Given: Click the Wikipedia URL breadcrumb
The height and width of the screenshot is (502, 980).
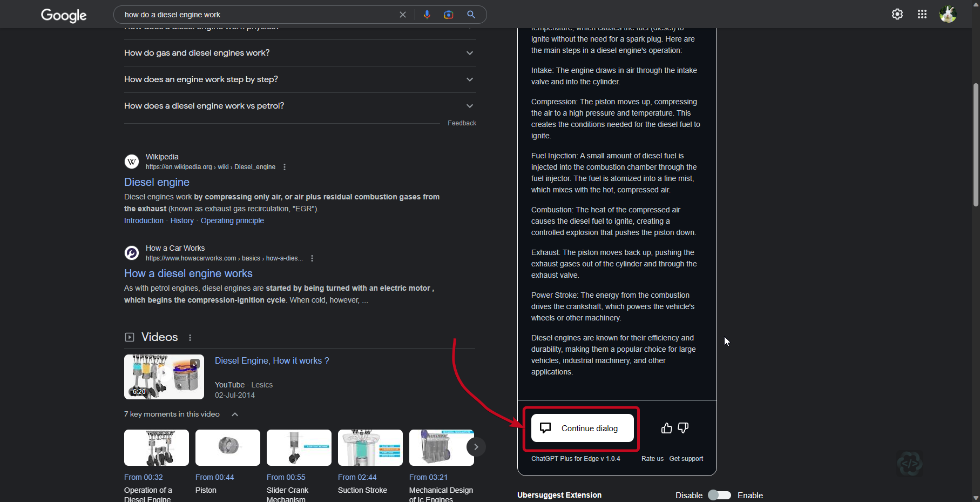Looking at the screenshot, I should coord(211,167).
